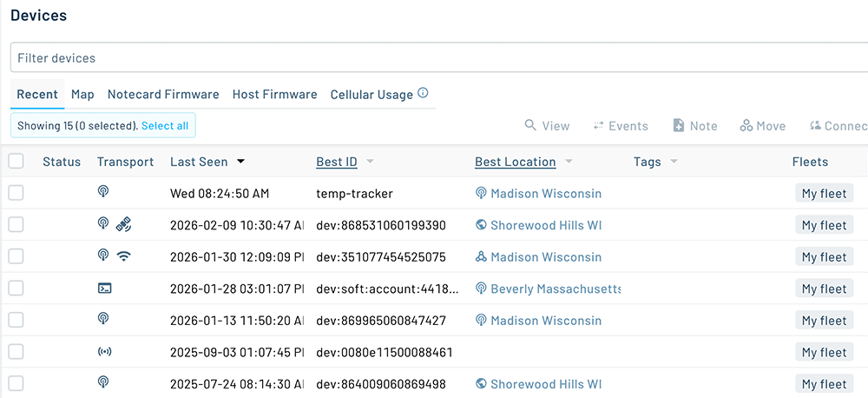Click the Status column header
The height and width of the screenshot is (398, 868).
62,162
